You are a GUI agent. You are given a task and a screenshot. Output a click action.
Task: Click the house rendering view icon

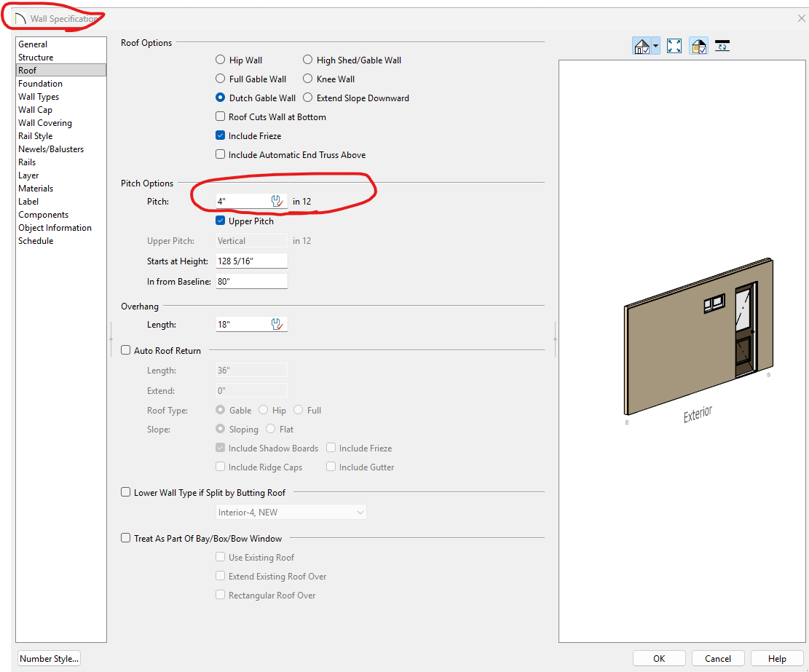642,47
